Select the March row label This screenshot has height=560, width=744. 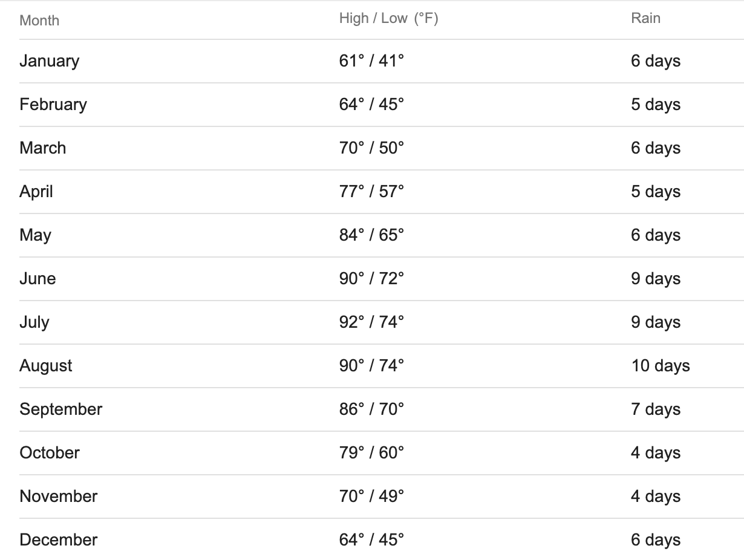point(43,148)
